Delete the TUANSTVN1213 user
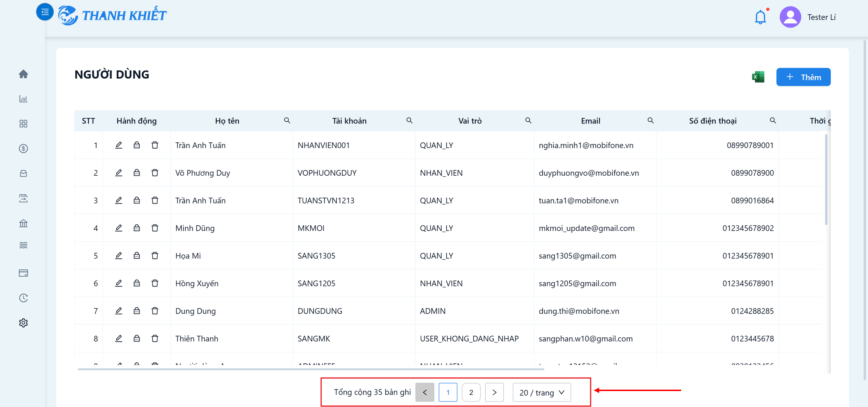Image resolution: width=868 pixels, height=407 pixels. pyautogui.click(x=155, y=200)
